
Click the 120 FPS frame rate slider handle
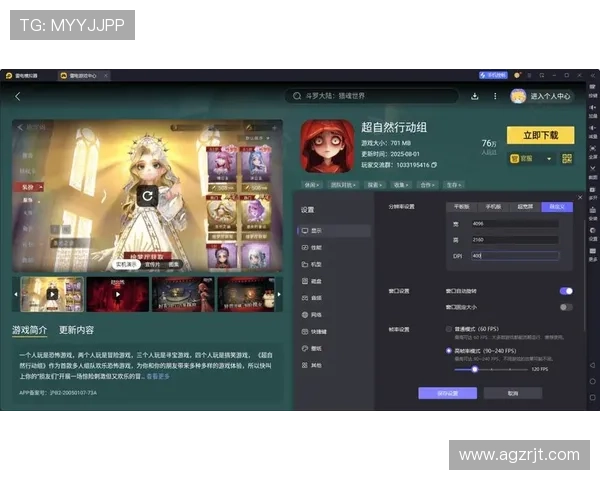pos(474,369)
